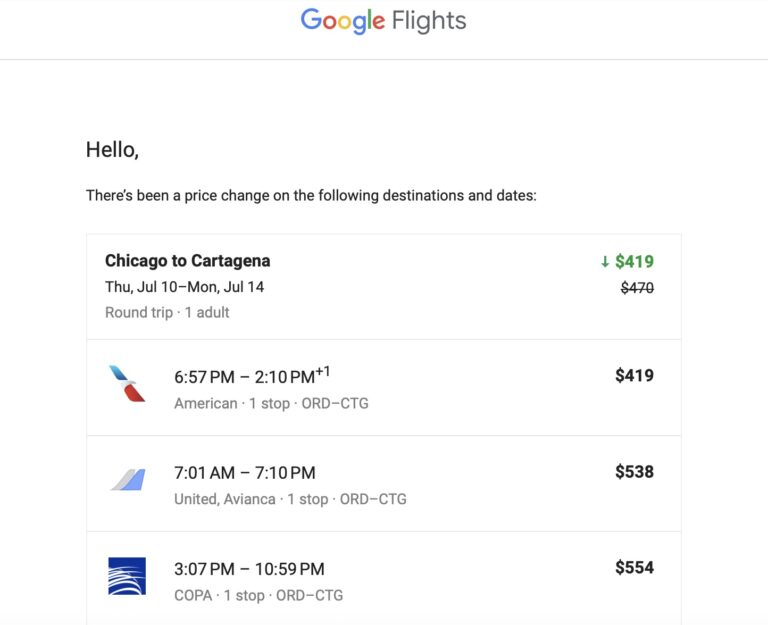Click the American Airlines logo icon

point(127,384)
